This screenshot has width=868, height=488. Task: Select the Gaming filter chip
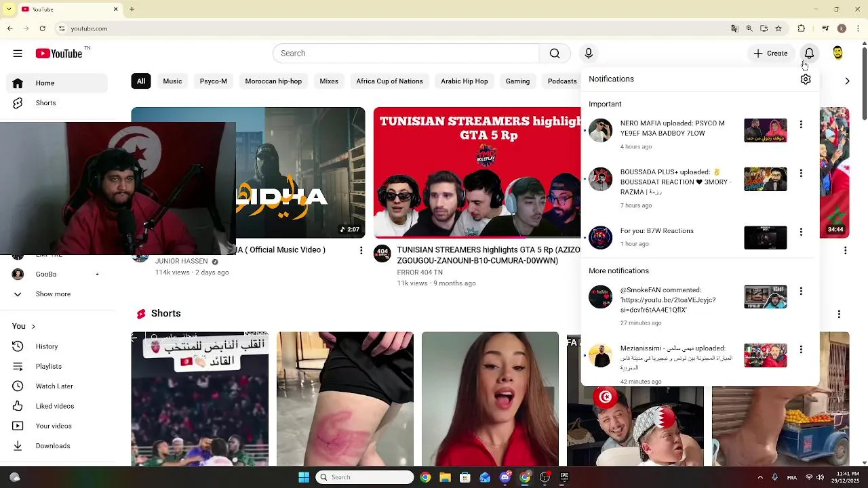tap(518, 81)
